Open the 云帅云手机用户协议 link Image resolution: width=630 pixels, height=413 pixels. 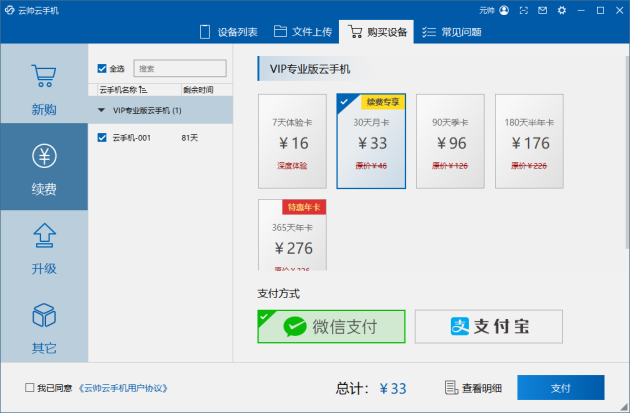point(123,388)
